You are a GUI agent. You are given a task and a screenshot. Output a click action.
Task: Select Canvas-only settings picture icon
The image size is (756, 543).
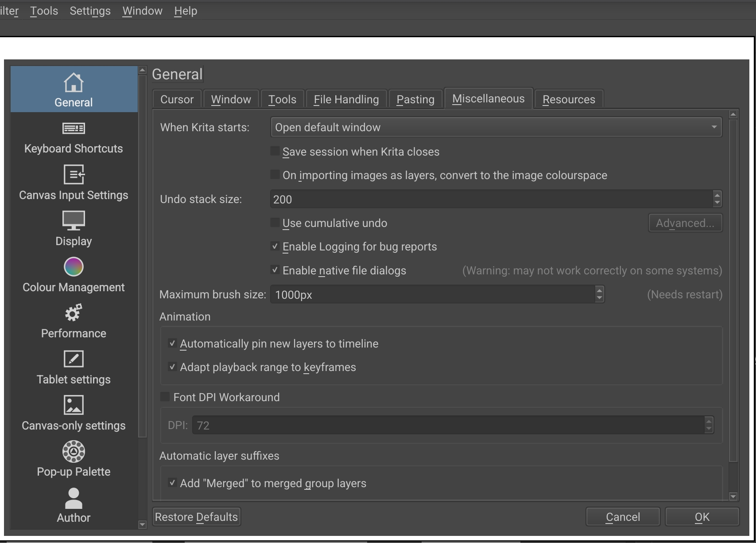[74, 405]
